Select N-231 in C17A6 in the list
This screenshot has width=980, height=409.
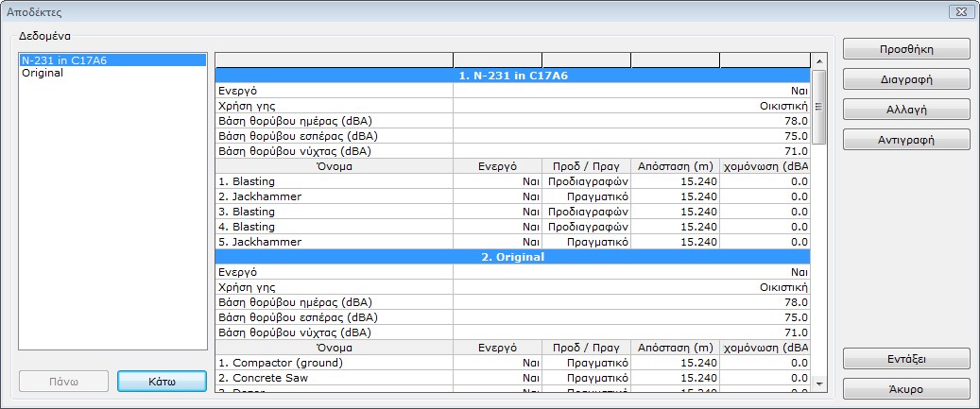pyautogui.click(x=112, y=60)
